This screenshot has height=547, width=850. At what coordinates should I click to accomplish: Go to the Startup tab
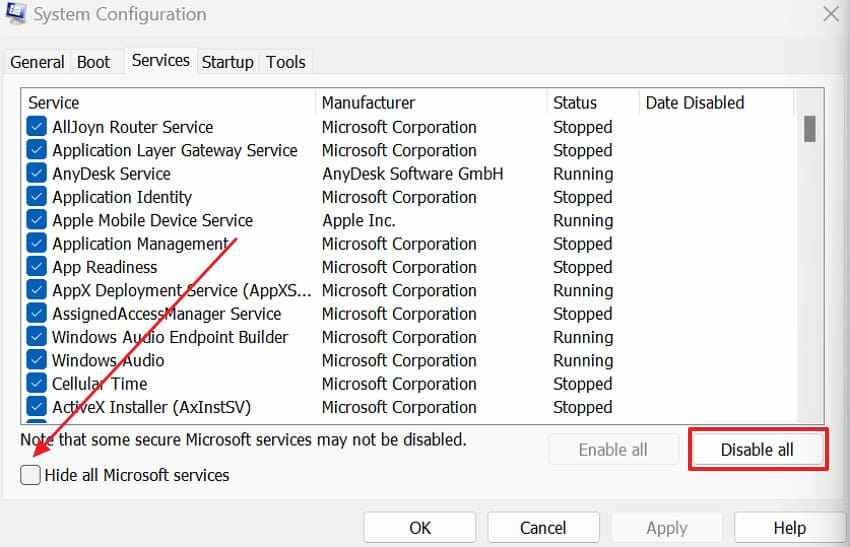coord(228,62)
